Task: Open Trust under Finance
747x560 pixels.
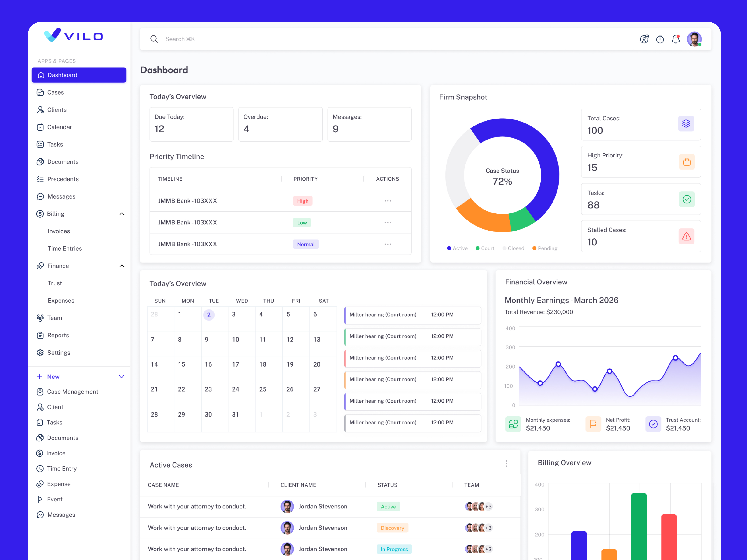Action: (55, 283)
